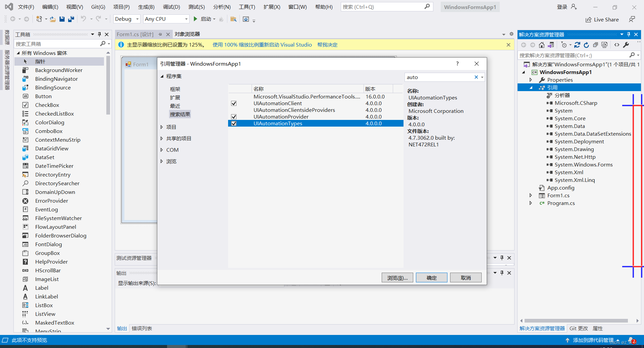Collapse the 程序集 section
Image resolution: width=644 pixels, height=348 pixels.
coord(162,76)
